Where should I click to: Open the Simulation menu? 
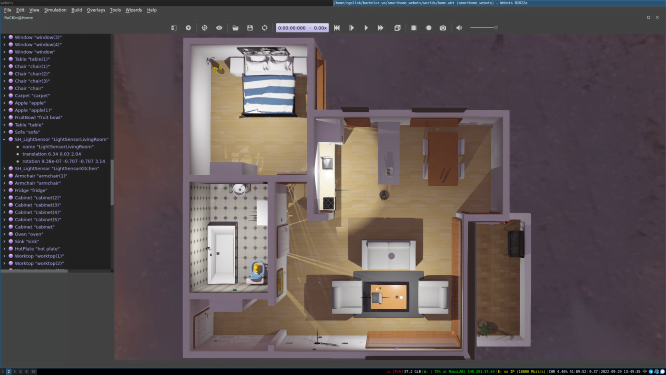pos(55,10)
